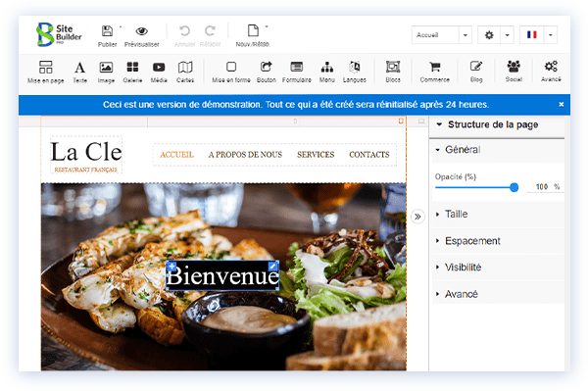Click the Publier save icon
Screen dimensions: 588x391
107,30
